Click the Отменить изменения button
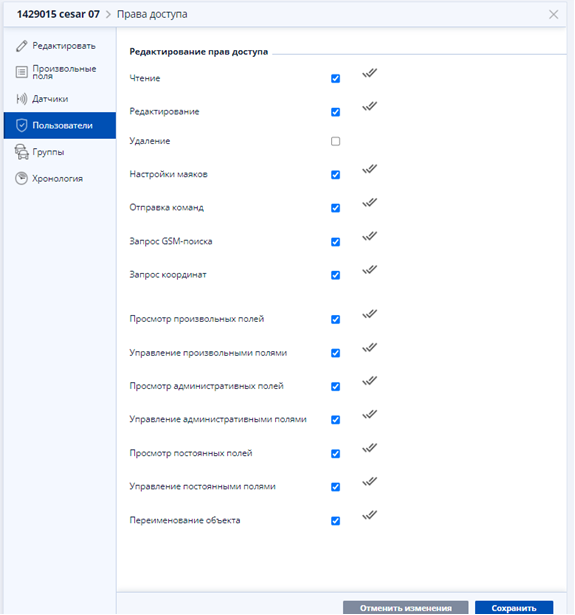The width and height of the screenshot is (575, 615). click(x=406, y=608)
